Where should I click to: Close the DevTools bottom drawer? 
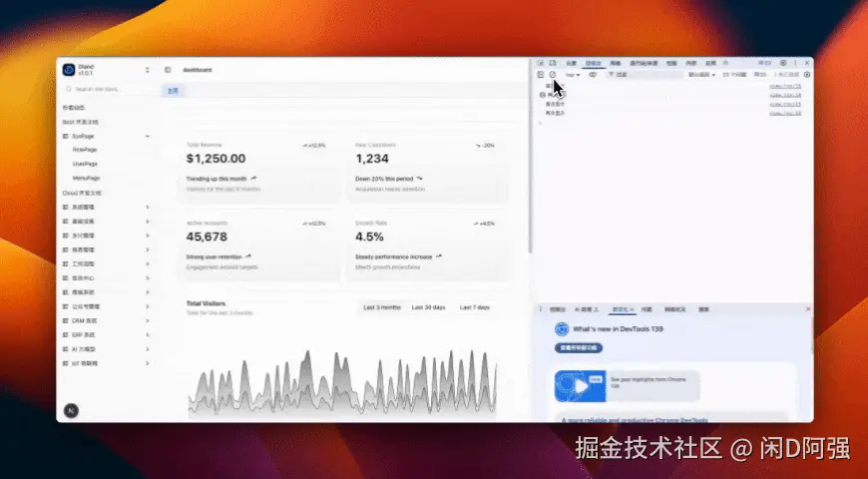coord(808,308)
